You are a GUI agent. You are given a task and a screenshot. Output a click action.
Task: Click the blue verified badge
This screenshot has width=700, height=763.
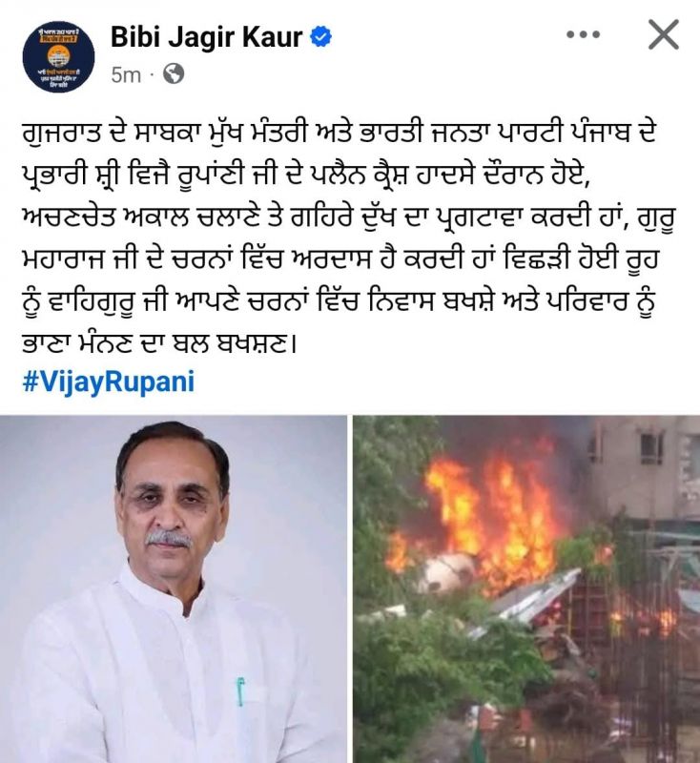tap(321, 37)
